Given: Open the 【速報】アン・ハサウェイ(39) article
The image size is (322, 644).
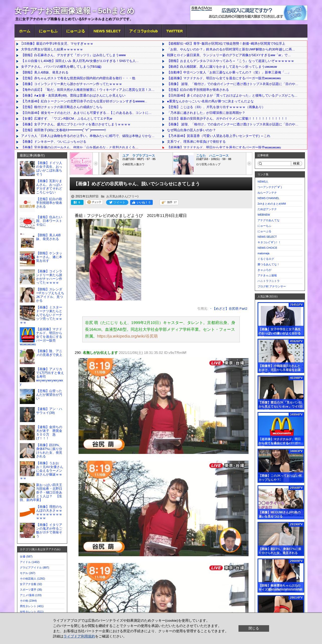Looking at the screenshot, I should (x=49, y=411).
